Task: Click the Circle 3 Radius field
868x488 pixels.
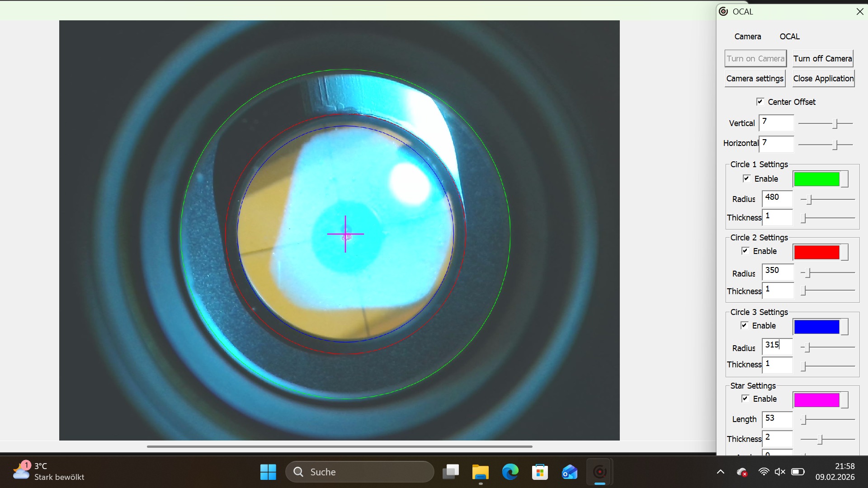Action: click(778, 347)
